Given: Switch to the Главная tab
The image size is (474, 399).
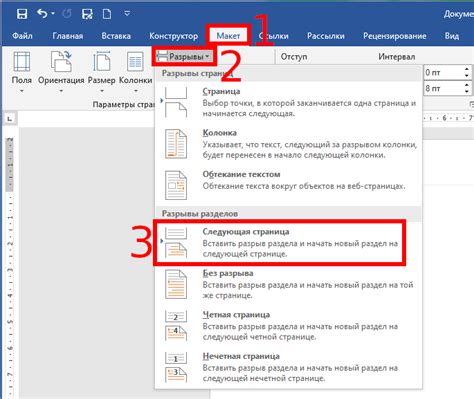Looking at the screenshot, I should [x=68, y=36].
